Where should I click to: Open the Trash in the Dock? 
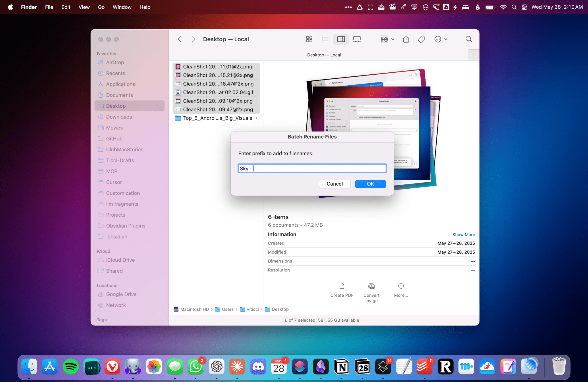click(x=559, y=366)
